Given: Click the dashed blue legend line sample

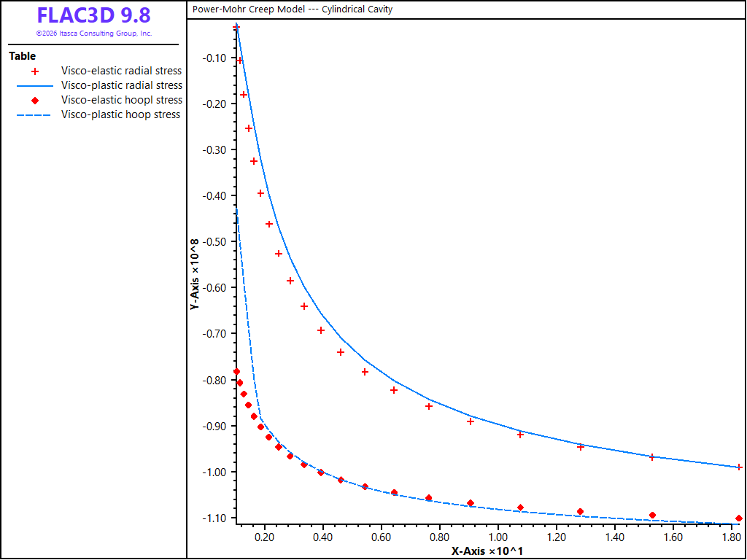Looking at the screenshot, I should (35, 114).
